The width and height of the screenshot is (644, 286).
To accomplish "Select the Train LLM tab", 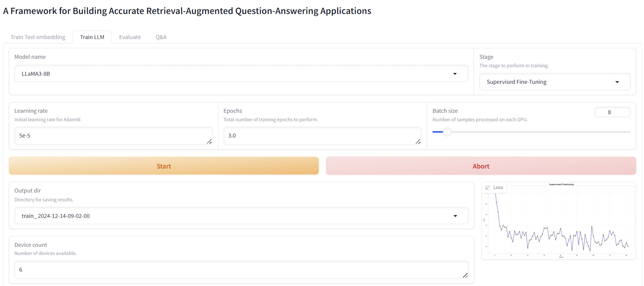I will click(x=92, y=37).
